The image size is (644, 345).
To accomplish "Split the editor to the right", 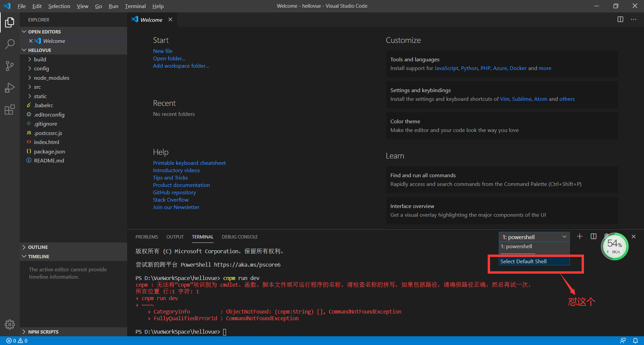I will point(620,19).
